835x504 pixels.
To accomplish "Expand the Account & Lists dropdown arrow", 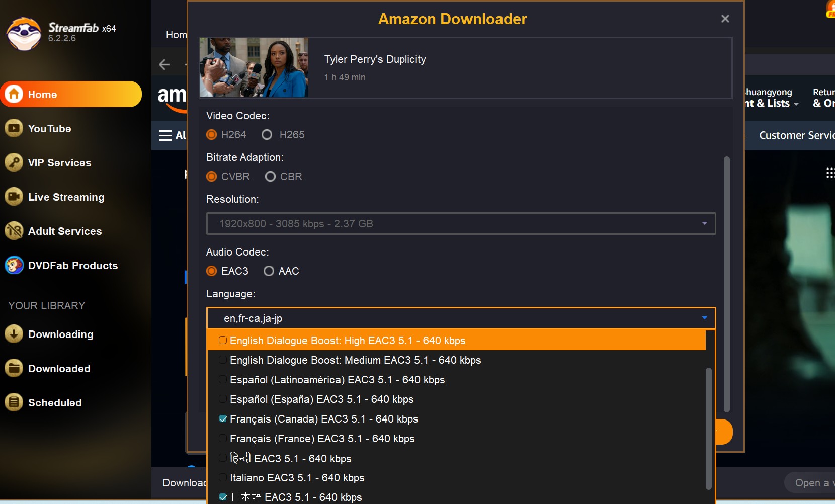I will pyautogui.click(x=796, y=104).
